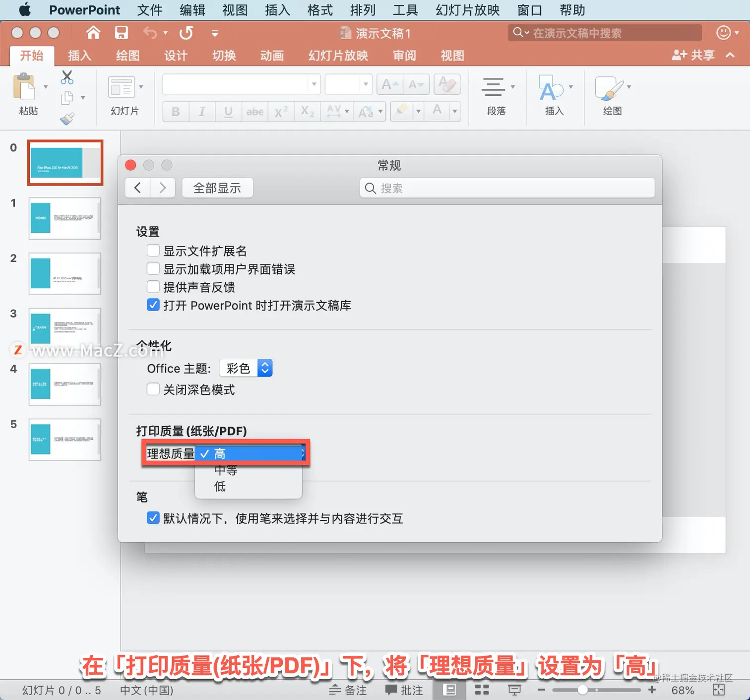The width and height of the screenshot is (750, 700).
Task: Open font name dropdown arrow
Action: (x=314, y=84)
